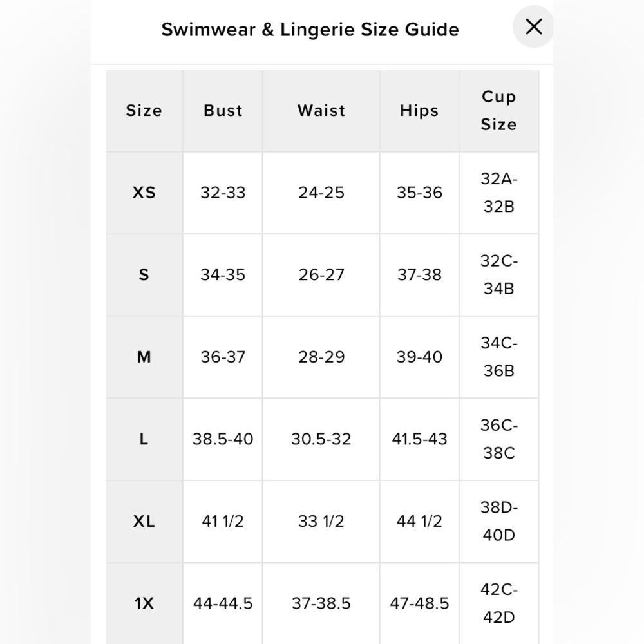
Task: Click the Hips column header
Action: 419,111
